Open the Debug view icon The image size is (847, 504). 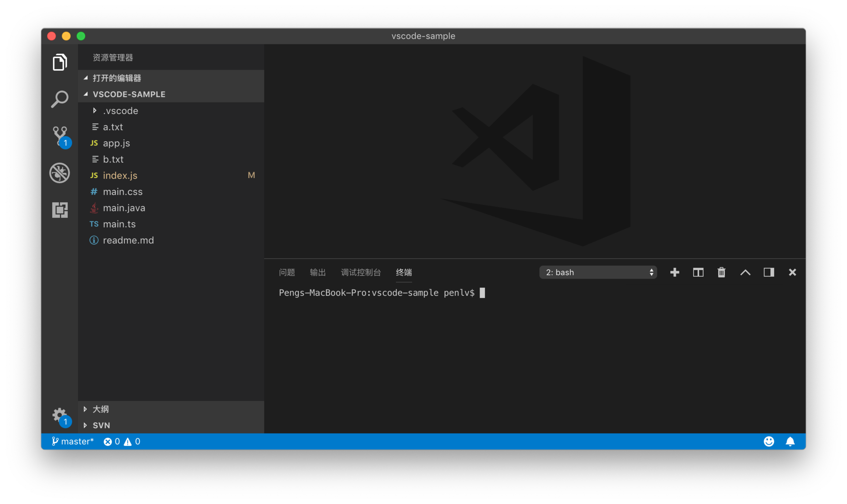(60, 173)
